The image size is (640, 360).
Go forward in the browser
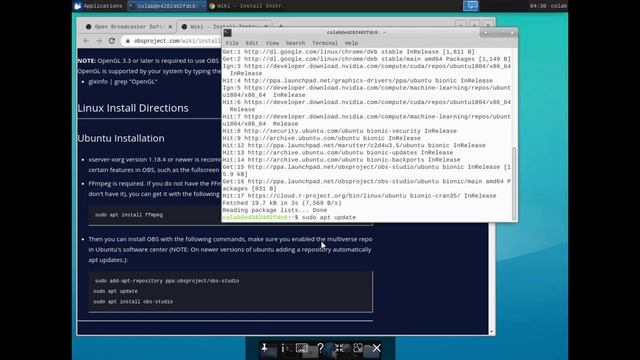point(99,41)
